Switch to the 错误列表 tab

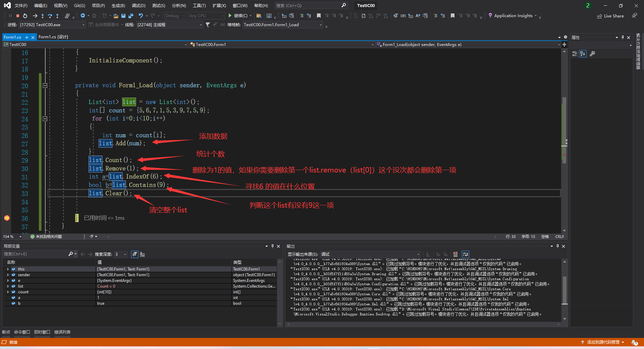coord(62,332)
